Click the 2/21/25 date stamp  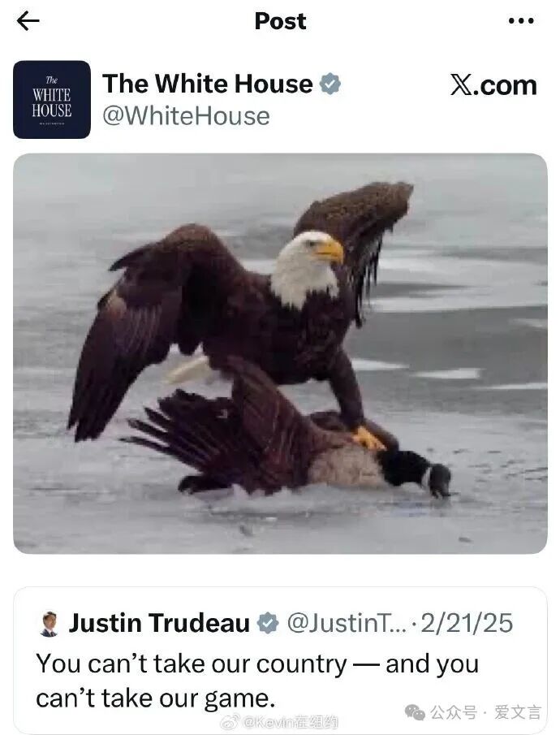coord(467,623)
